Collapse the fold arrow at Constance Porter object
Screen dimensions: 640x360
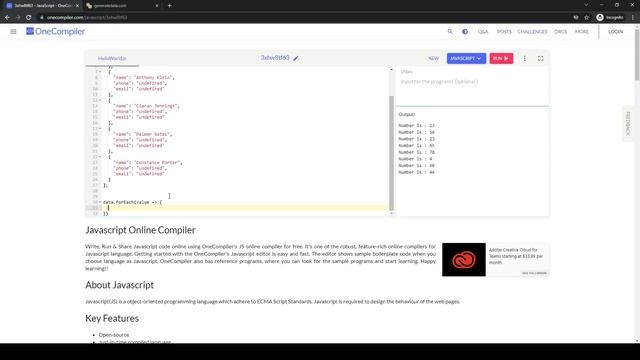click(x=100, y=157)
